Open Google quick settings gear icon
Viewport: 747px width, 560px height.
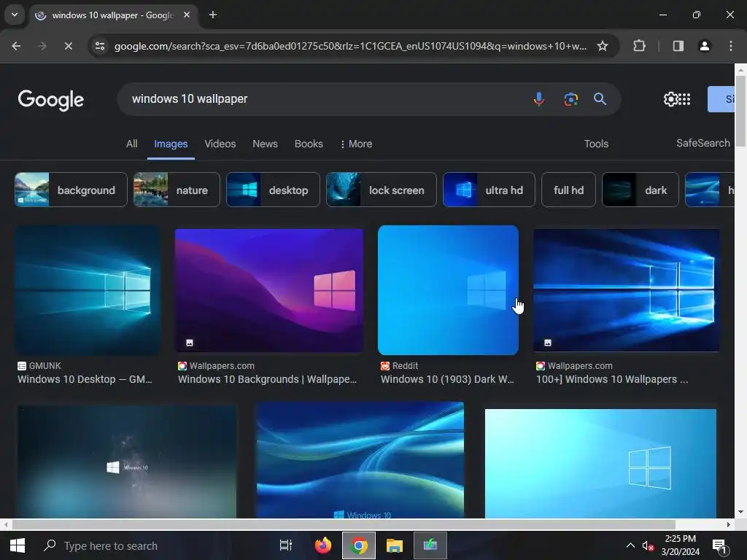click(x=670, y=99)
